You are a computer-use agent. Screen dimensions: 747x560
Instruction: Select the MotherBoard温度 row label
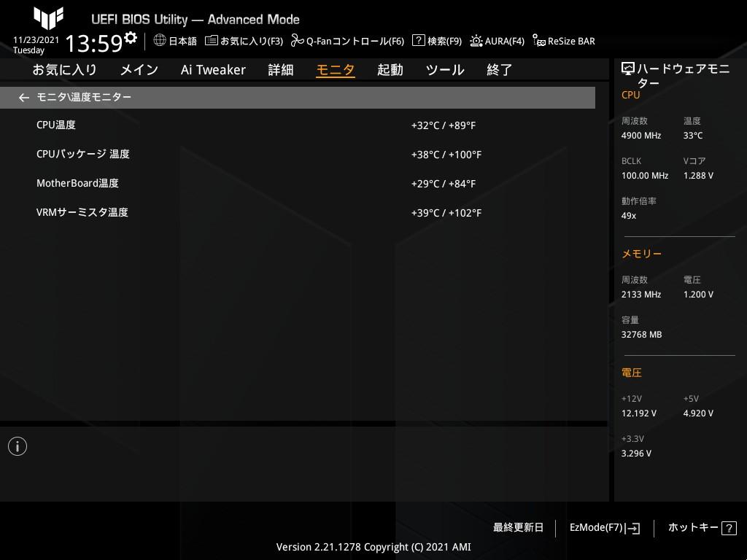pyautogui.click(x=77, y=183)
